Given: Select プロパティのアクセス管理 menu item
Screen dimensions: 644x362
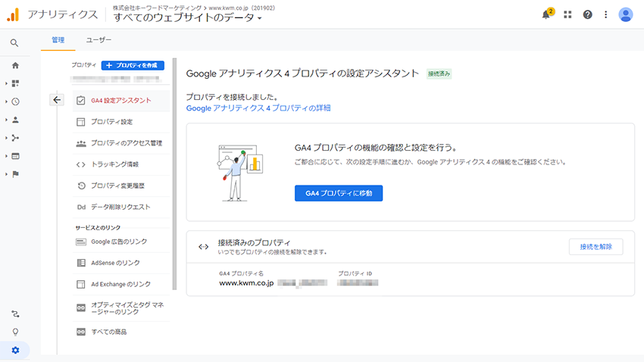Looking at the screenshot, I should pos(120,143).
